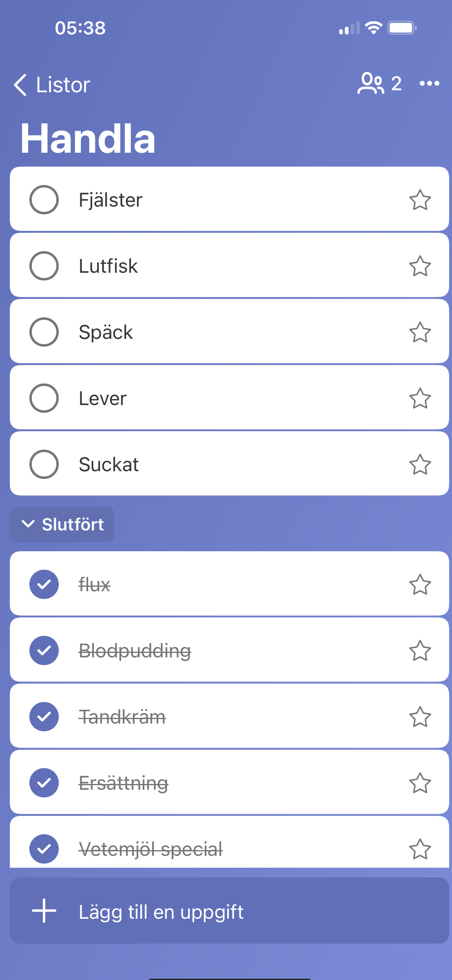Open the three-dot more options menu
This screenshot has width=452, height=980.
(x=429, y=84)
